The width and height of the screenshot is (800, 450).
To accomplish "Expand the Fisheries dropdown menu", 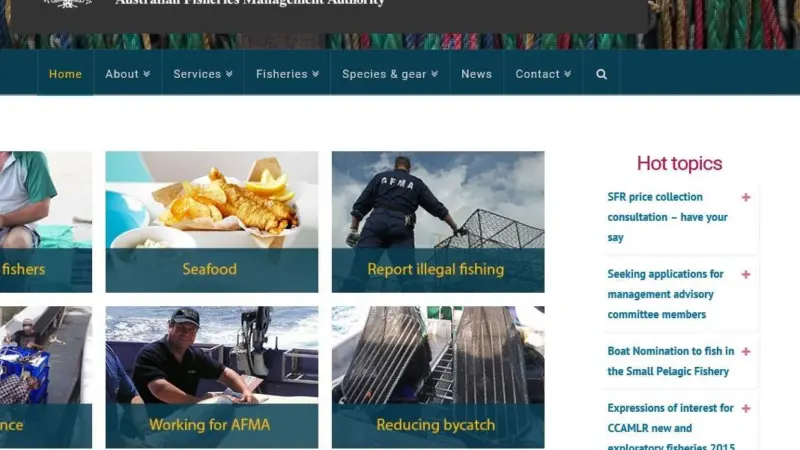I will point(288,74).
